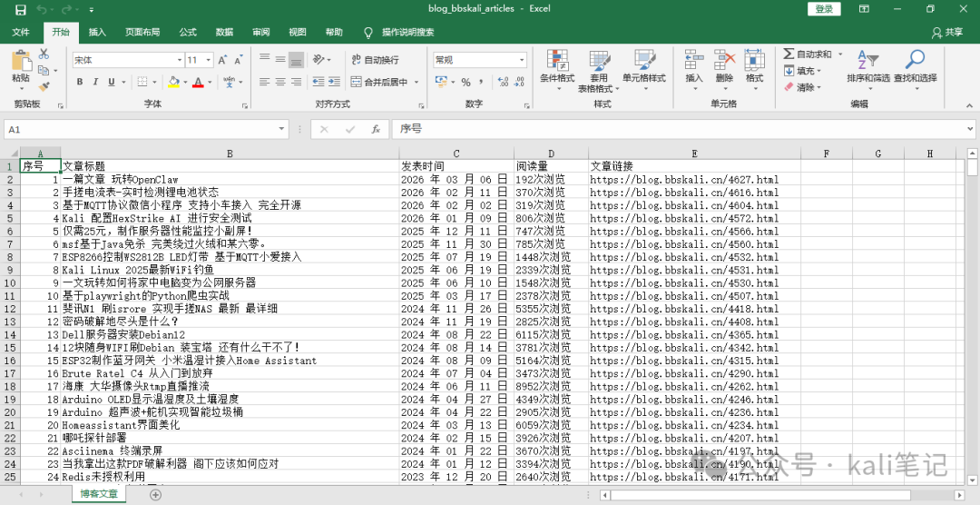Open the fill color dropdown arrow
Viewport: 980px width, 505px height.
click(185, 82)
